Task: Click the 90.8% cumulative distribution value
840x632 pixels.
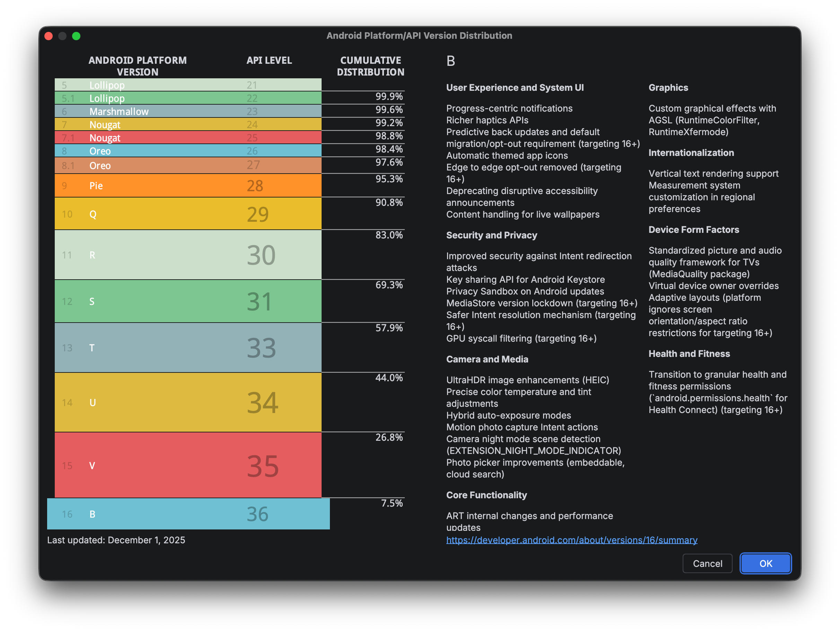Action: (x=389, y=202)
